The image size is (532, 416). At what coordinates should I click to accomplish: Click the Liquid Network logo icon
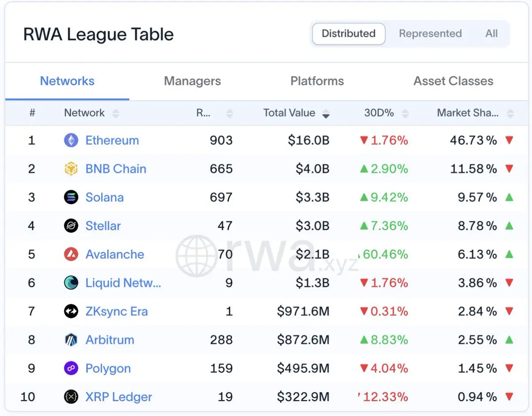pos(71,283)
